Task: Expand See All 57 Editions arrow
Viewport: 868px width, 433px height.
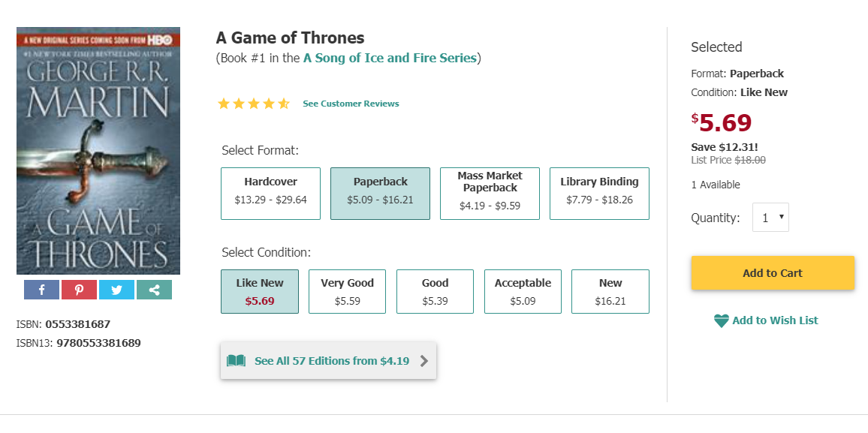Action: pos(424,361)
